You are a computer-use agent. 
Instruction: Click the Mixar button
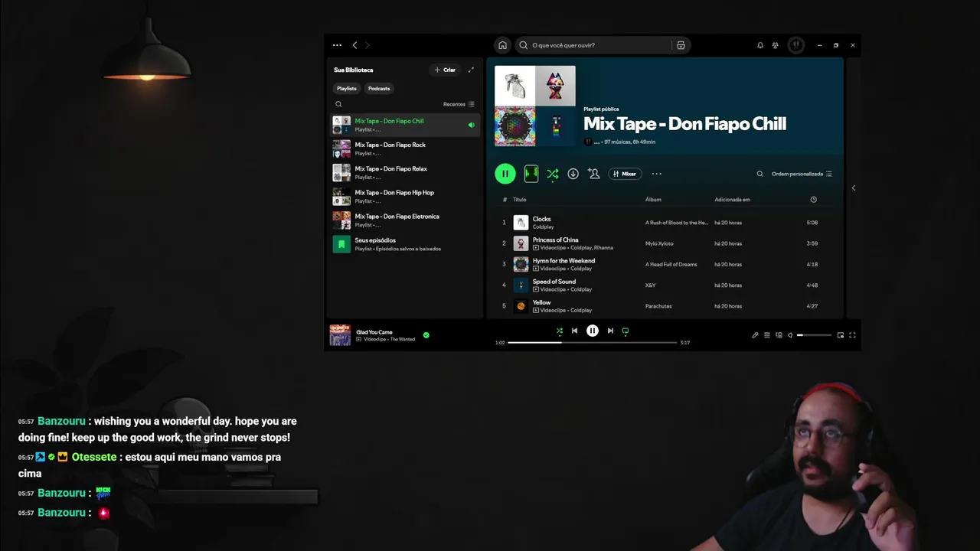click(625, 174)
